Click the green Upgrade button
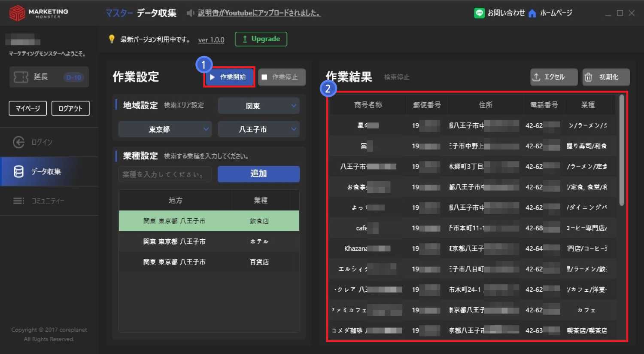The width and height of the screenshot is (644, 354). click(261, 39)
